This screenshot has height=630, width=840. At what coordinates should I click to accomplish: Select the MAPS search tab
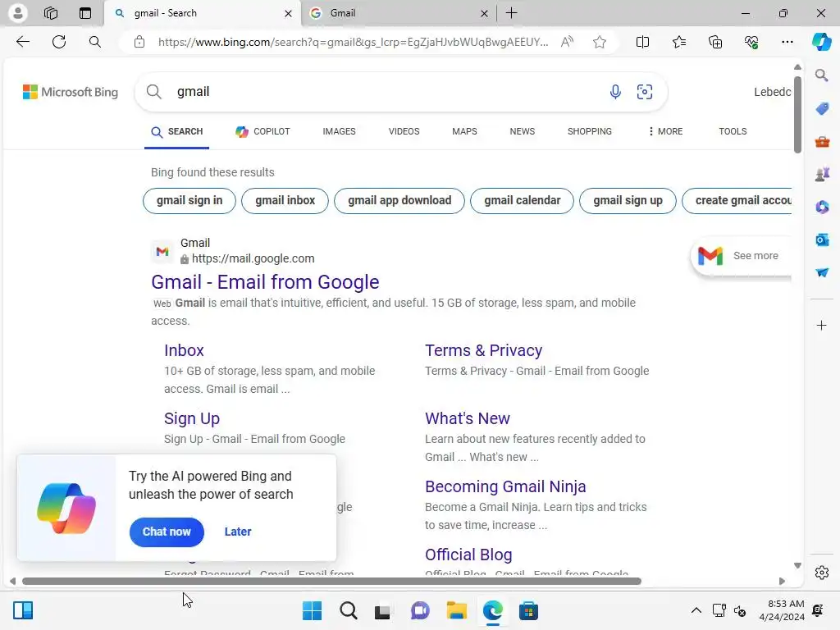464,131
